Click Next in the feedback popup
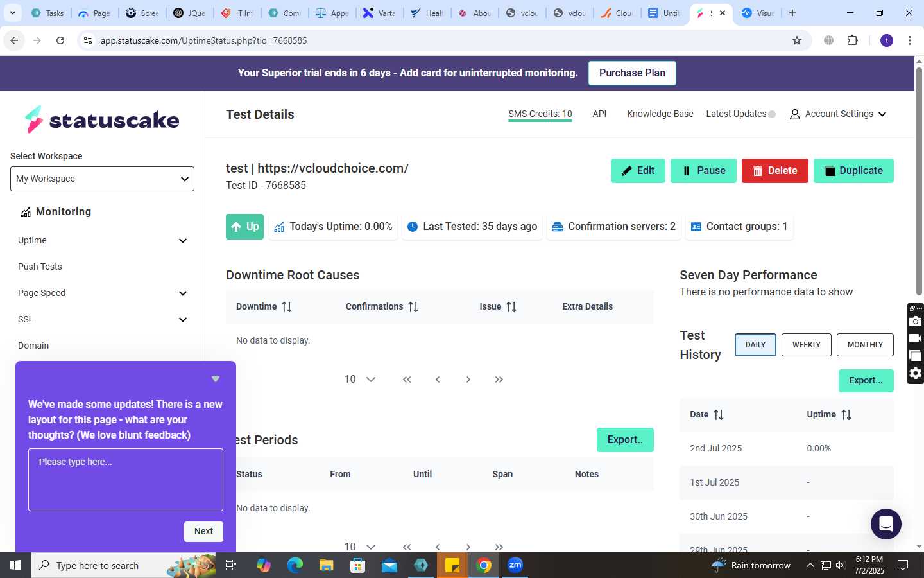924x578 pixels. 203,531
